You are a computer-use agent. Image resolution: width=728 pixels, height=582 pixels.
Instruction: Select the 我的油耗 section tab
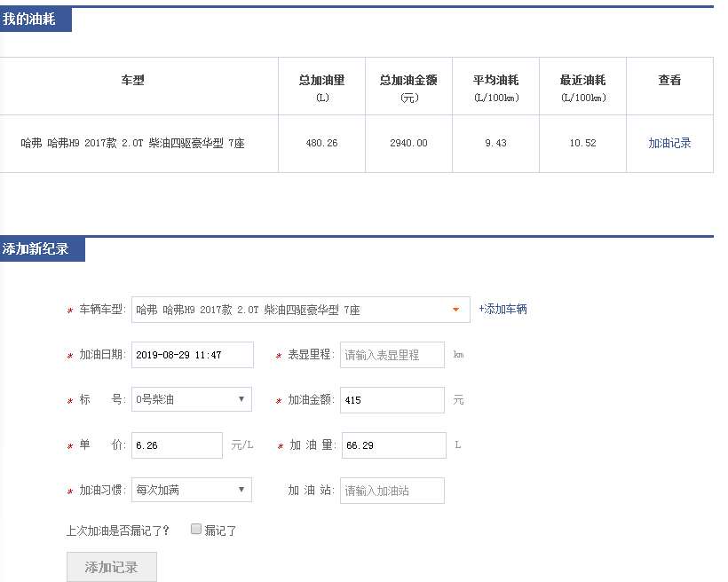(x=36, y=19)
